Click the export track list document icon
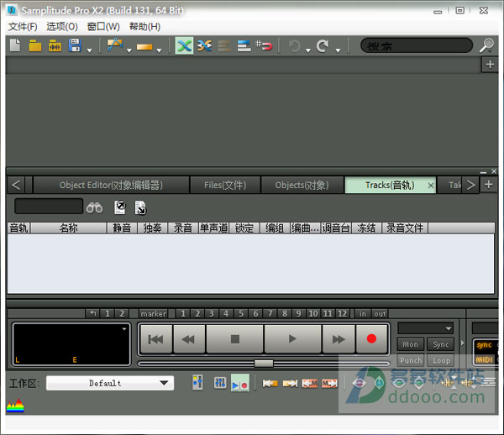The image size is (504, 435). 120,207
